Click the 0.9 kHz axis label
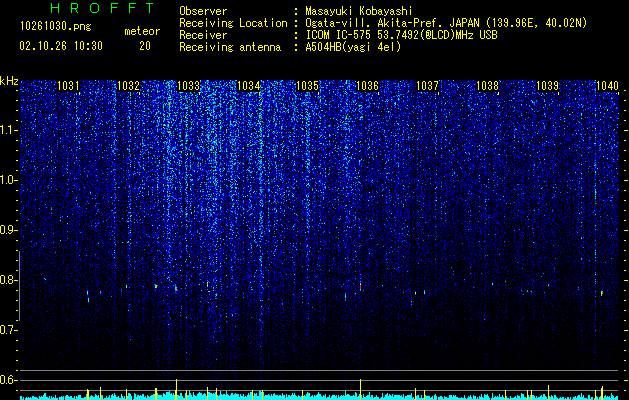 [x=9, y=230]
